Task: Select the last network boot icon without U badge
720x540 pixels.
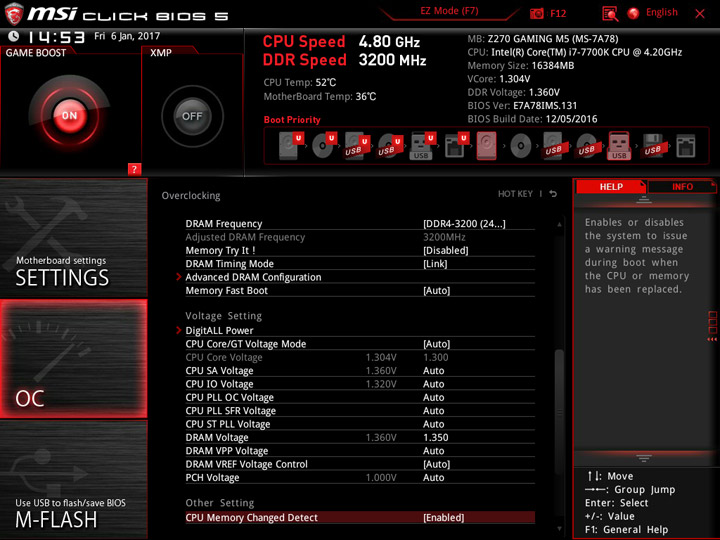Action: tap(686, 146)
